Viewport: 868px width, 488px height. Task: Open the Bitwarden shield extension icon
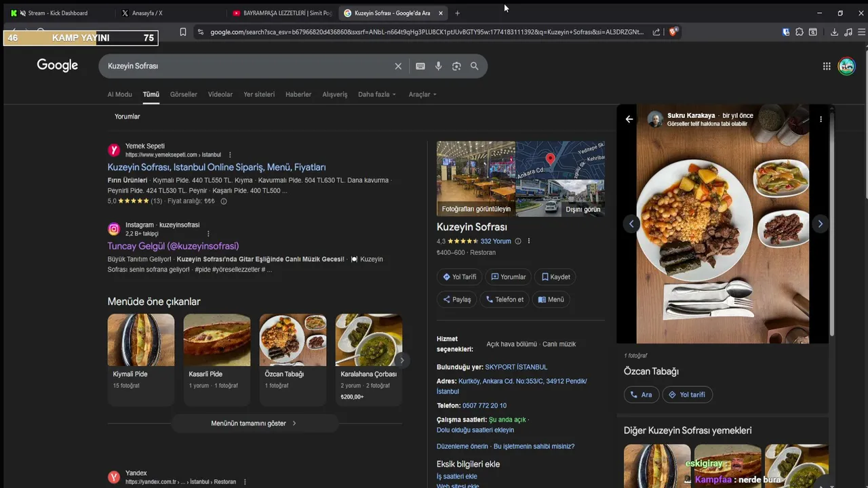(786, 32)
